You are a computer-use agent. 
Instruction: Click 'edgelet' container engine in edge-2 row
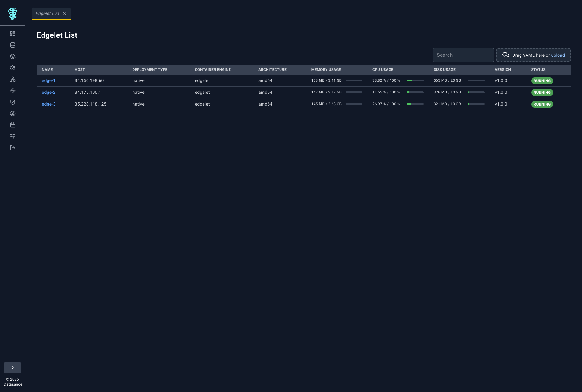point(202,92)
